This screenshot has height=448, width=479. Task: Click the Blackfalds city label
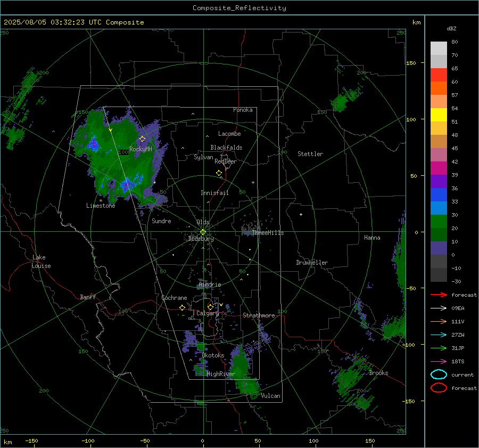point(226,148)
